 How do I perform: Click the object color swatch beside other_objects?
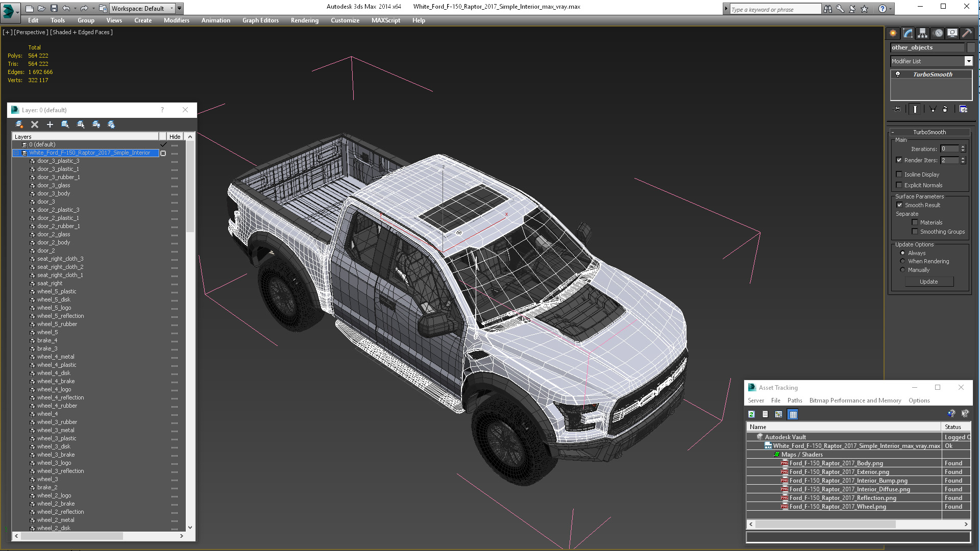click(971, 47)
